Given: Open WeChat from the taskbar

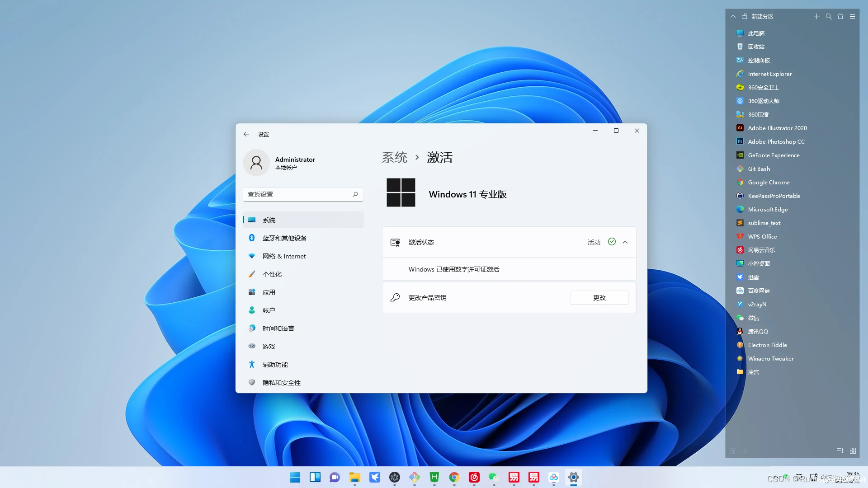Looking at the screenshot, I should pyautogui.click(x=494, y=477).
